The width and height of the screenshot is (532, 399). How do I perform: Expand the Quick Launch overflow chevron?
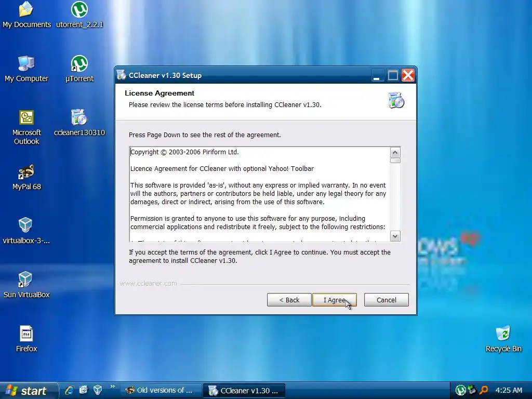pyautogui.click(x=112, y=387)
